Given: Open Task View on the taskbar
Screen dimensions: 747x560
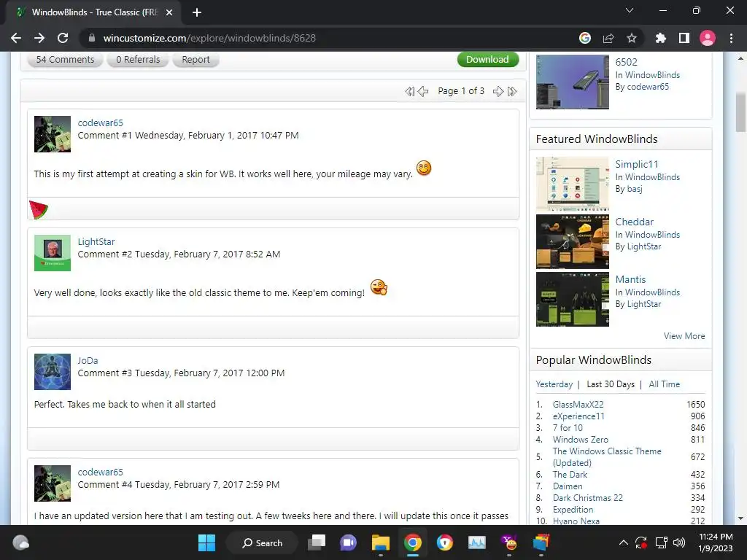Looking at the screenshot, I should point(317,542).
